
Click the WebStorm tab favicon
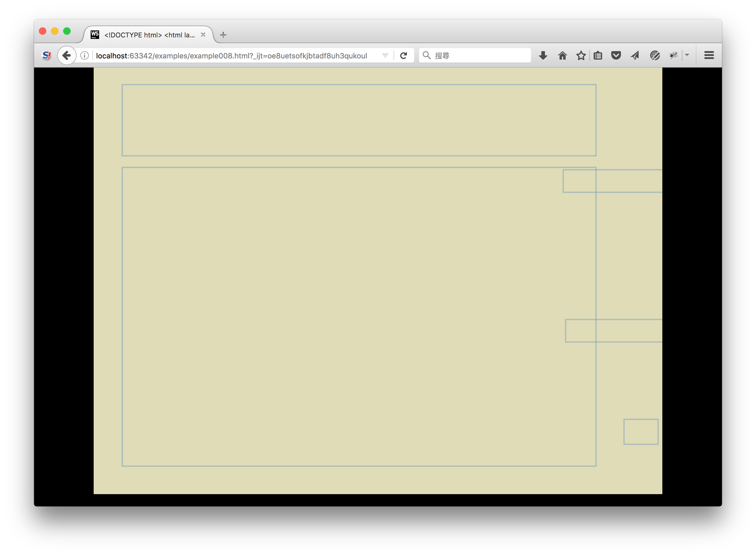95,35
